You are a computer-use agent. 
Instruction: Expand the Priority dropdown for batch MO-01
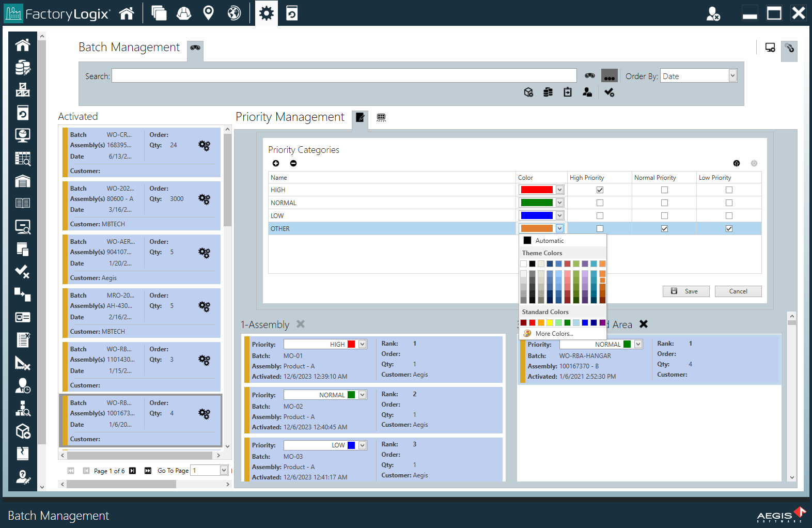(x=363, y=345)
